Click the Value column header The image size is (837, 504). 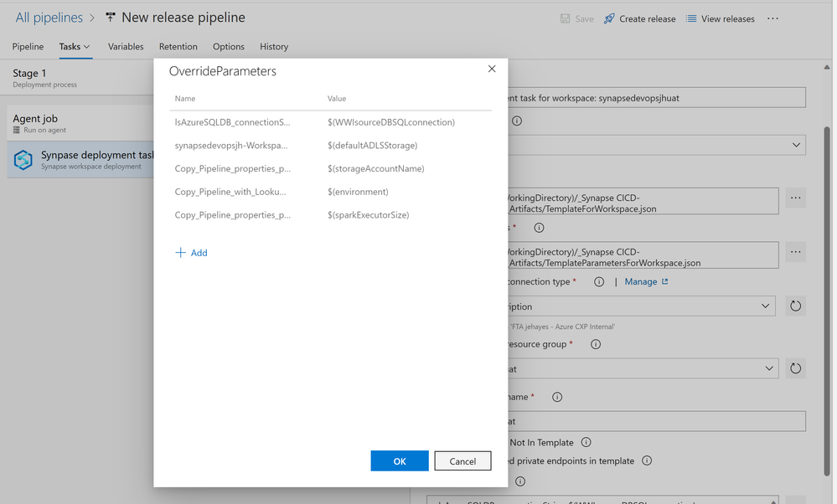point(337,99)
